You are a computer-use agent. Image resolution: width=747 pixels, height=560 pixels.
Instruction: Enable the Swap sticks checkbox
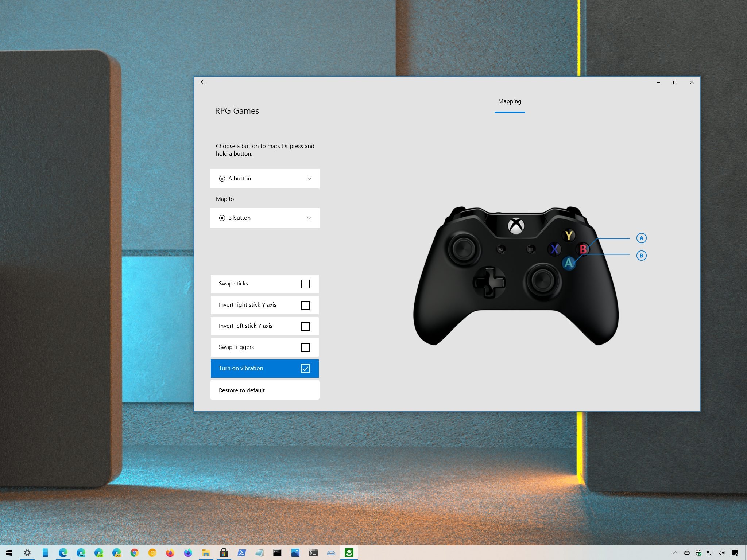pyautogui.click(x=305, y=284)
